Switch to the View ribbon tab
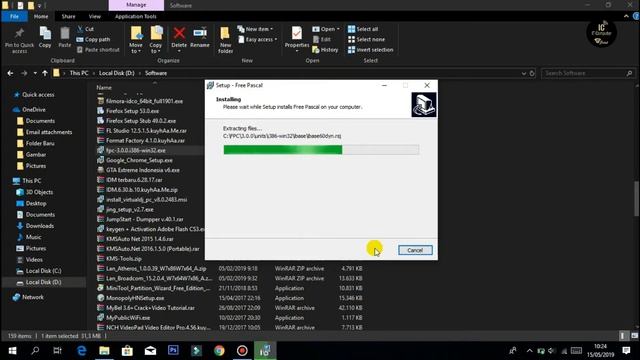The image size is (640, 360). point(95,16)
